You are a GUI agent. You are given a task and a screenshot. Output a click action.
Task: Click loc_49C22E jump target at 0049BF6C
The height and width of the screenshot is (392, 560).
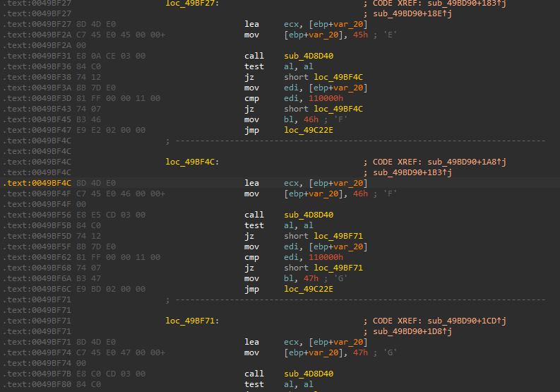309,289
